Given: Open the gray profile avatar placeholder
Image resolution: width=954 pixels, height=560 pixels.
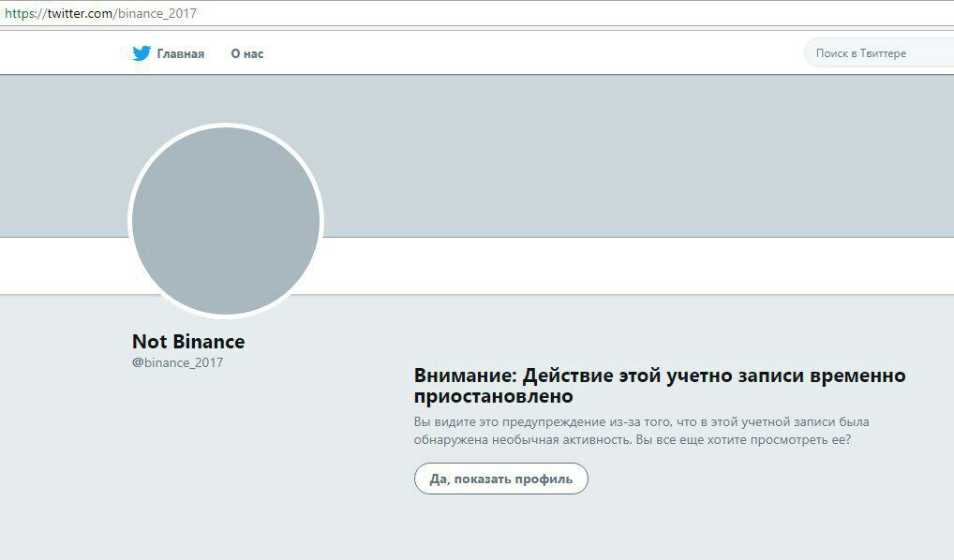Looking at the screenshot, I should pos(226,221).
